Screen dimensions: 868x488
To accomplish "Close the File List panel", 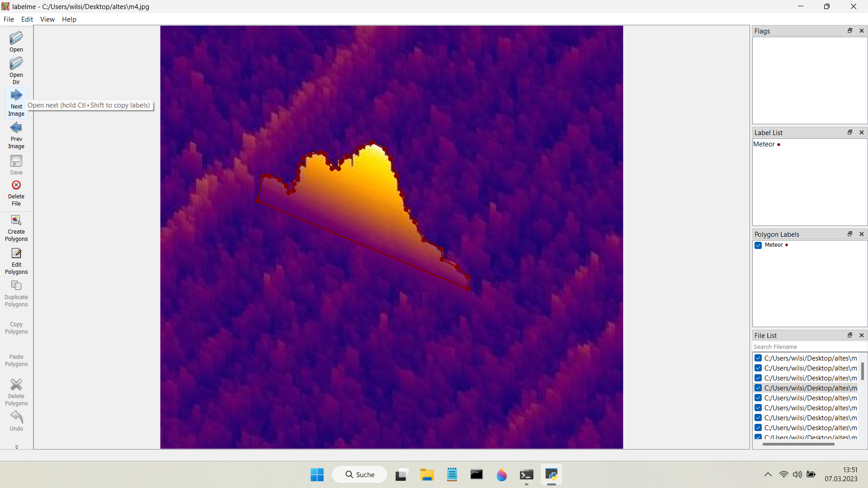I will coord(862,335).
